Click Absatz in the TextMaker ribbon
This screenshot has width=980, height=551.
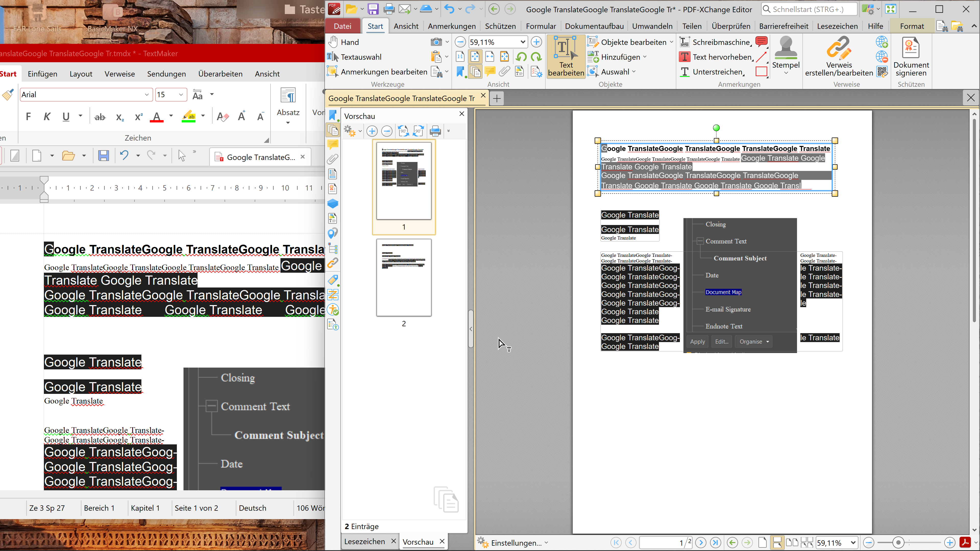point(288,106)
